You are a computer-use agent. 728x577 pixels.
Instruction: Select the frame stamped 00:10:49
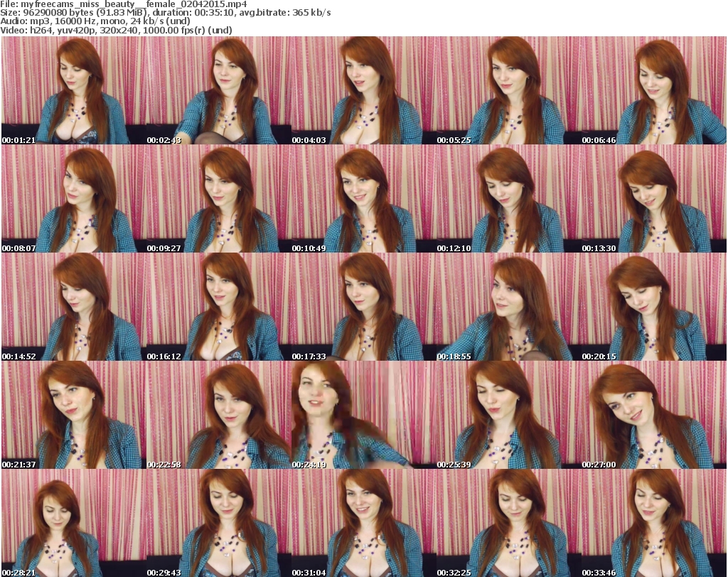click(x=363, y=198)
